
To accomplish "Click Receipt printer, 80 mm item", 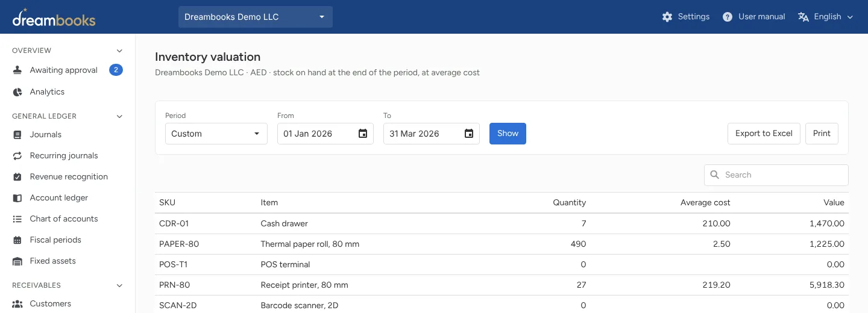I will [x=304, y=285].
